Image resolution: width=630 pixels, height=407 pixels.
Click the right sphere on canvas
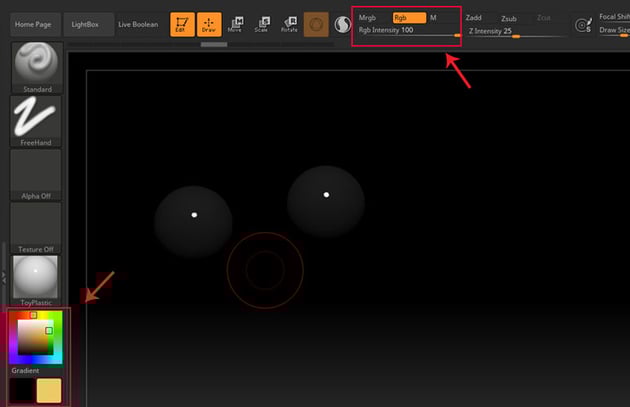pos(326,201)
